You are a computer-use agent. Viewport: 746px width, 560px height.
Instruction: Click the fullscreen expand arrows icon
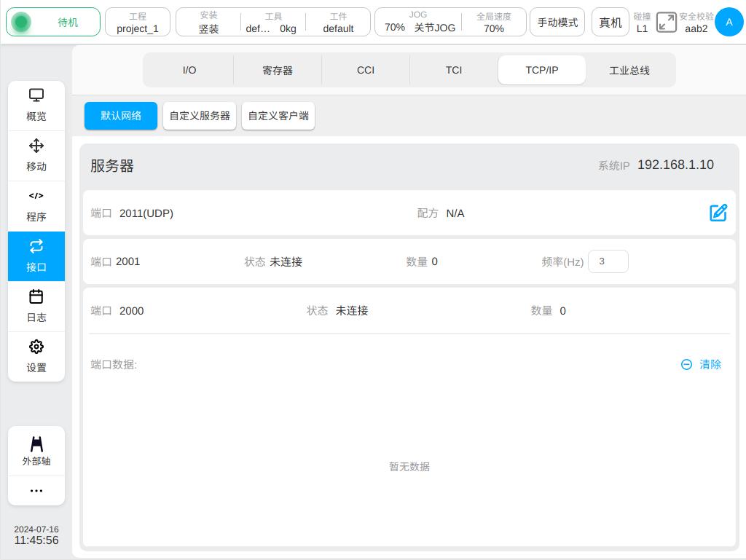666,22
